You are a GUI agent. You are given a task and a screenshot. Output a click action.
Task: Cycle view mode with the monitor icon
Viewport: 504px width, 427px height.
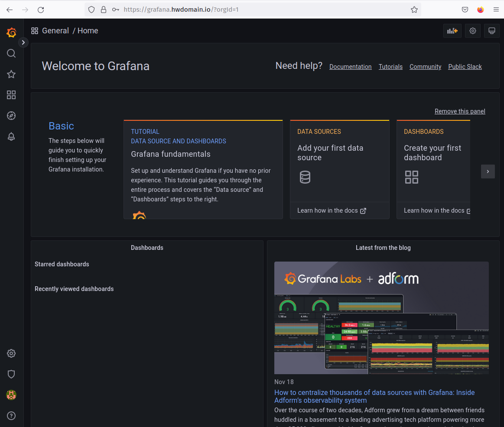(x=492, y=31)
